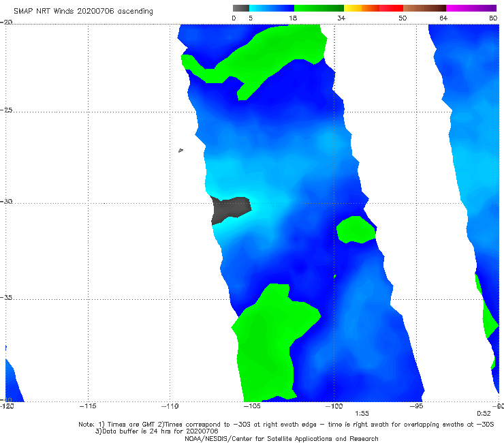The image size is (504, 443).
Task: Click the longitude label '-100'
Action: click(334, 406)
